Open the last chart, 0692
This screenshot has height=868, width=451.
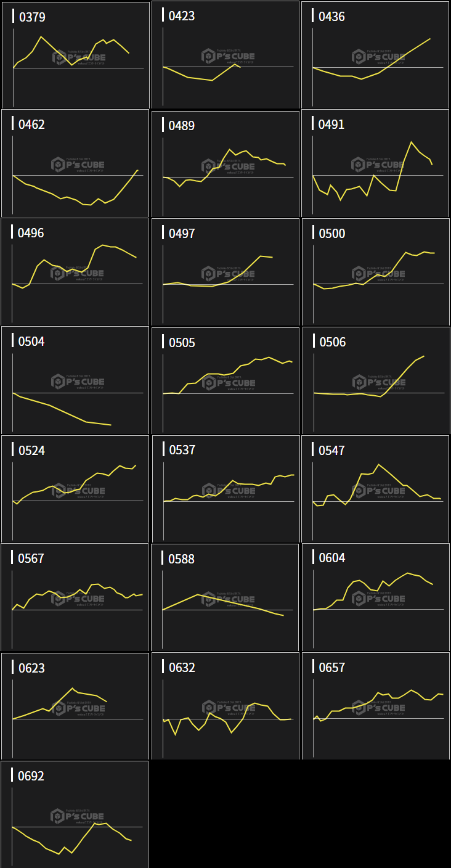pyautogui.click(x=75, y=815)
